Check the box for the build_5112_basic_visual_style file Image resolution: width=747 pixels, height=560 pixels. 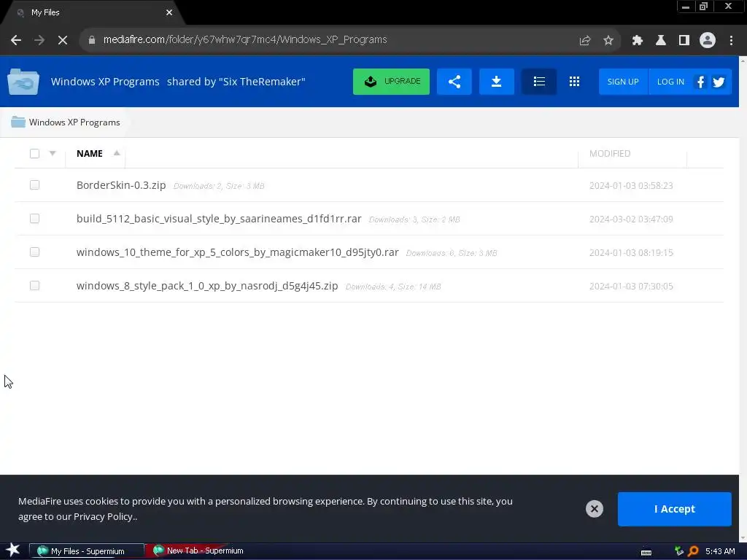pos(34,218)
